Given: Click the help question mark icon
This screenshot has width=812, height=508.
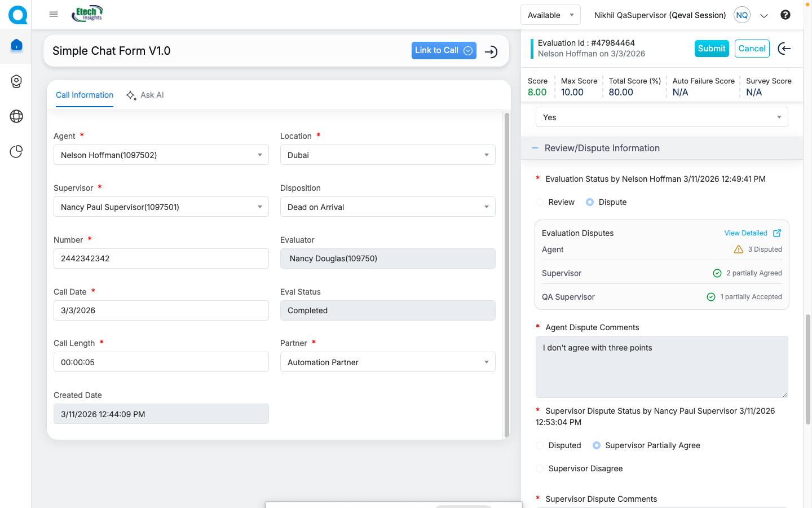Looking at the screenshot, I should click(785, 15).
